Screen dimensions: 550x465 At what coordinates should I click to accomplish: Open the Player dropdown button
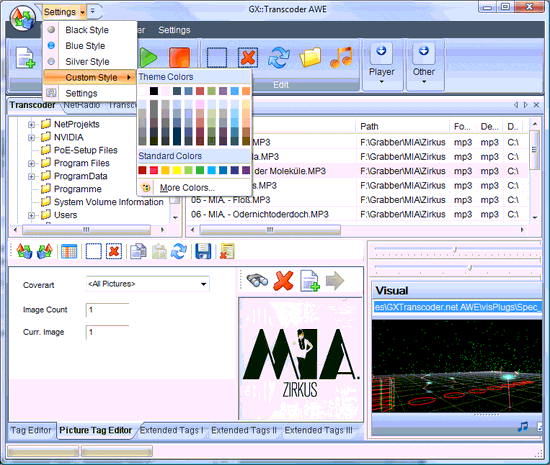point(382,65)
